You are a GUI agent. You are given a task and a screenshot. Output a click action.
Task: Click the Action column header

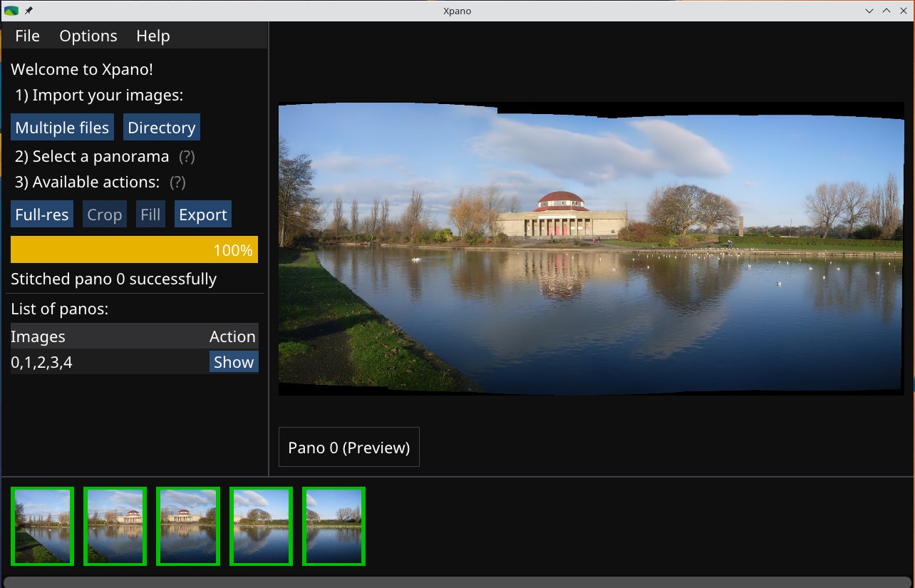click(x=232, y=336)
